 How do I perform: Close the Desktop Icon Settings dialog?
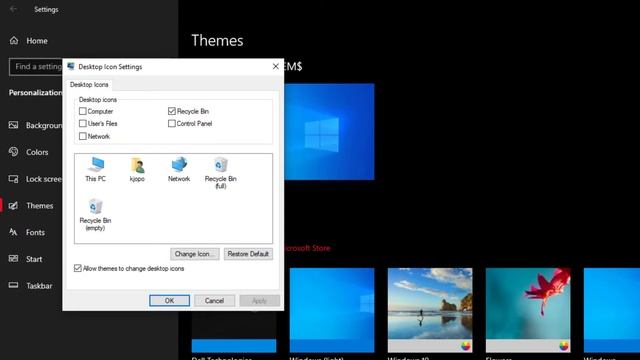tap(276, 66)
